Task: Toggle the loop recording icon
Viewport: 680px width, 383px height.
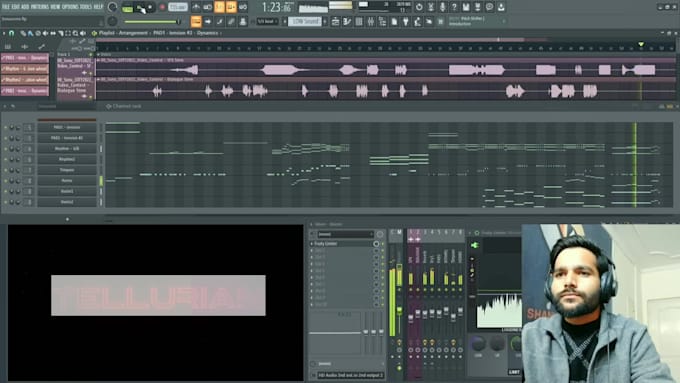Action: [243, 7]
